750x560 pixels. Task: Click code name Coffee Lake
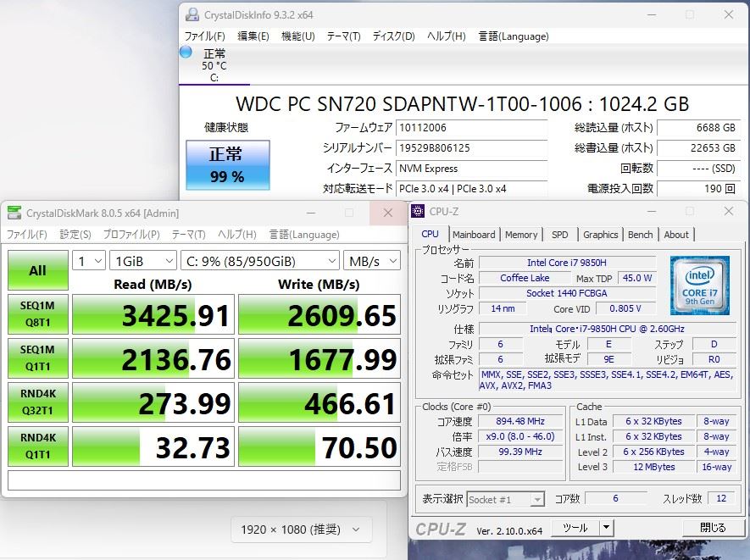pyautogui.click(x=525, y=278)
